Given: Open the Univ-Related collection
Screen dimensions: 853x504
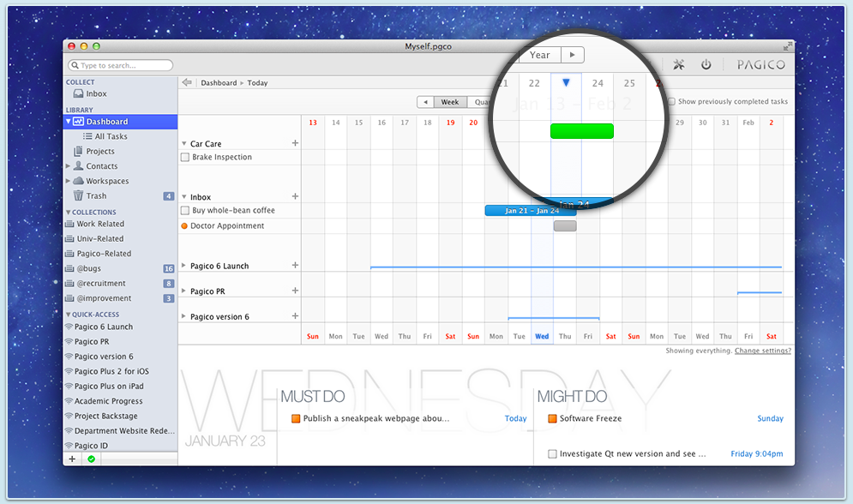Looking at the screenshot, I should (100, 238).
